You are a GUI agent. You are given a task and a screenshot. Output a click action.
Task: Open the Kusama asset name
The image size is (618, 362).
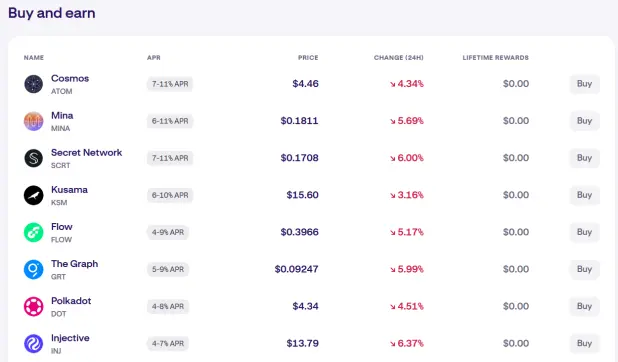pyautogui.click(x=69, y=189)
